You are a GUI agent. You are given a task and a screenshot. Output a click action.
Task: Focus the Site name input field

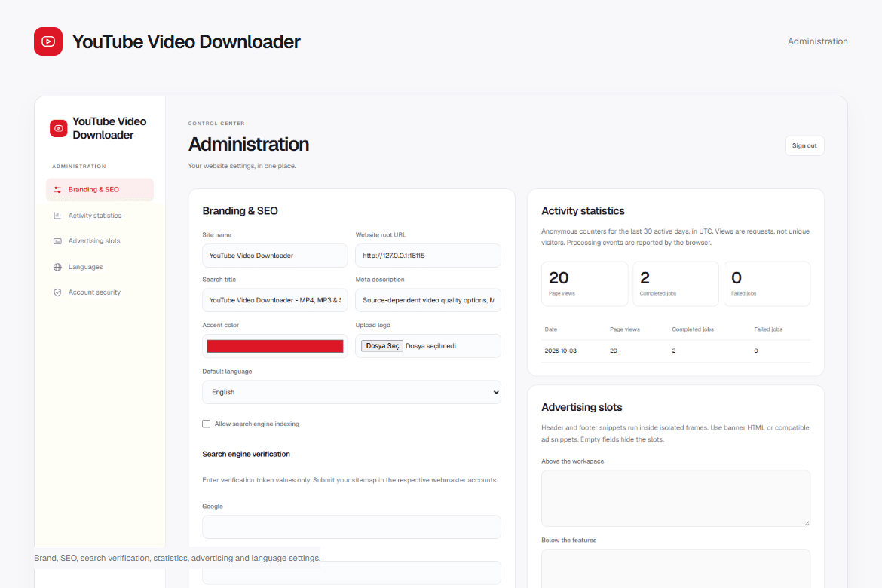[275, 256]
